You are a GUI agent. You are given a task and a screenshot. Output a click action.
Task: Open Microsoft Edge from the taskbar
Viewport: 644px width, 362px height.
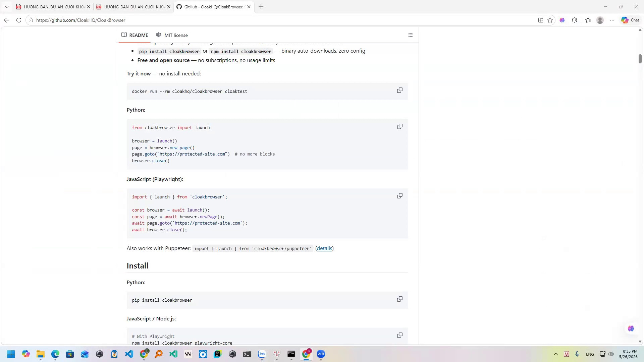pyautogui.click(x=55, y=354)
